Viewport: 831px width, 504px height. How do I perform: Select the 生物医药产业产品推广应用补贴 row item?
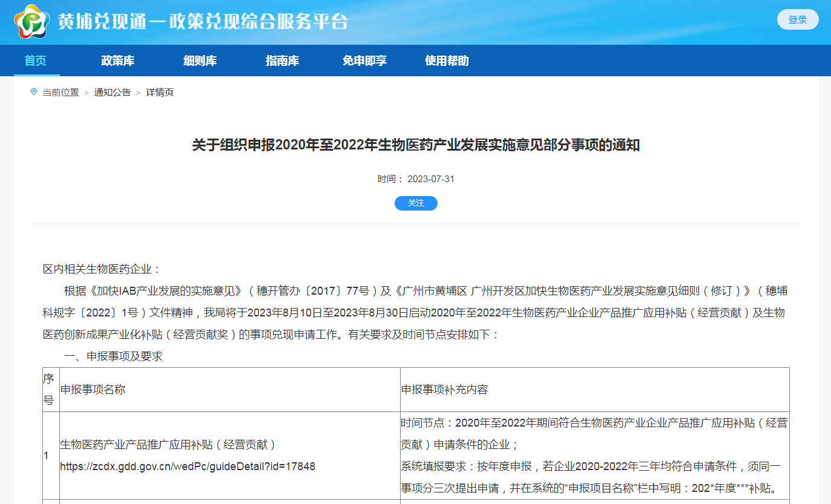point(168,445)
